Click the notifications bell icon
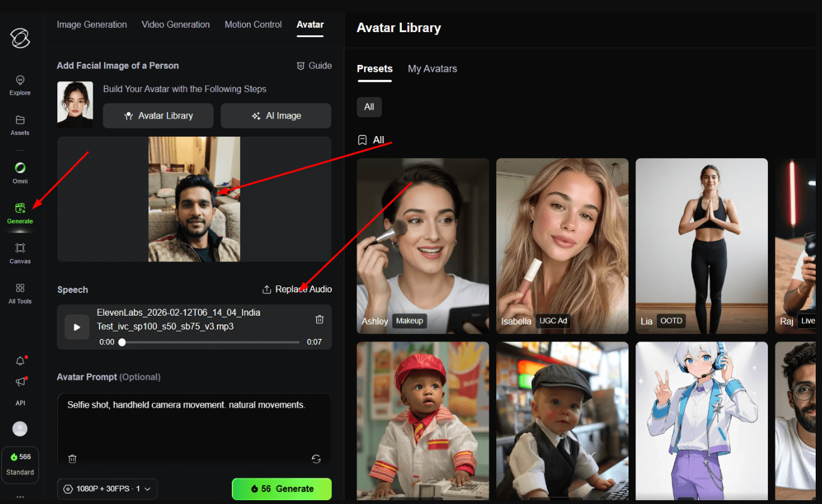822x504 pixels. 20,361
